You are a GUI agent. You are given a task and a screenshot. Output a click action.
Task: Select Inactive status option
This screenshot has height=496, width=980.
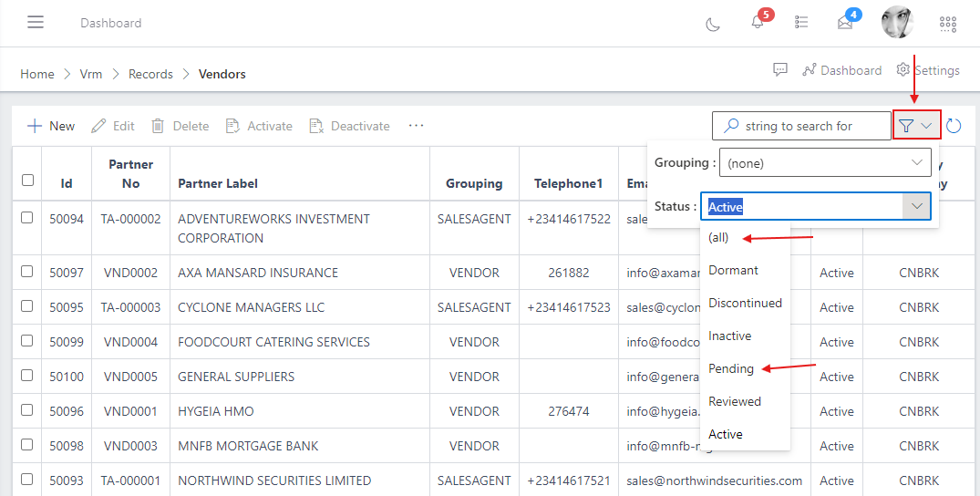pyautogui.click(x=745, y=336)
